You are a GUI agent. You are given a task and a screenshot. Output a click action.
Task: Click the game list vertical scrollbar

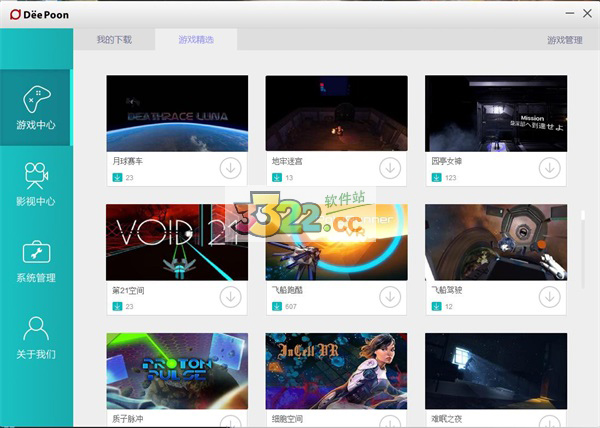(x=583, y=249)
